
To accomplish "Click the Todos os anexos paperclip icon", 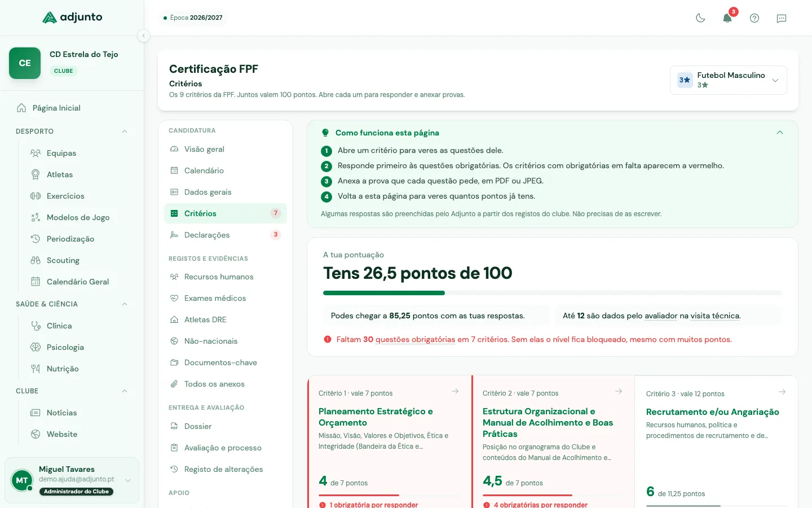I will (x=174, y=384).
